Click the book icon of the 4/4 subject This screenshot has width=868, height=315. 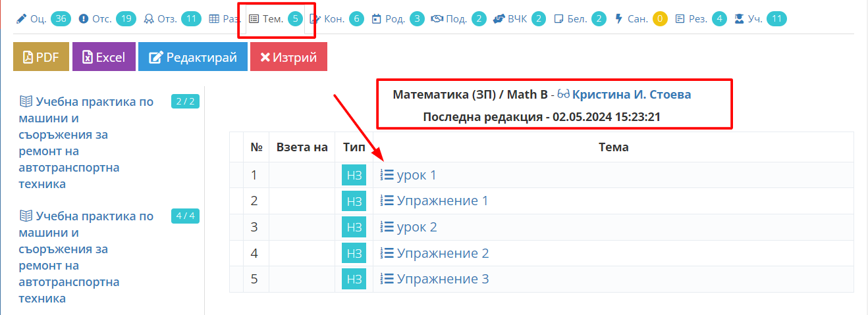[x=26, y=216]
